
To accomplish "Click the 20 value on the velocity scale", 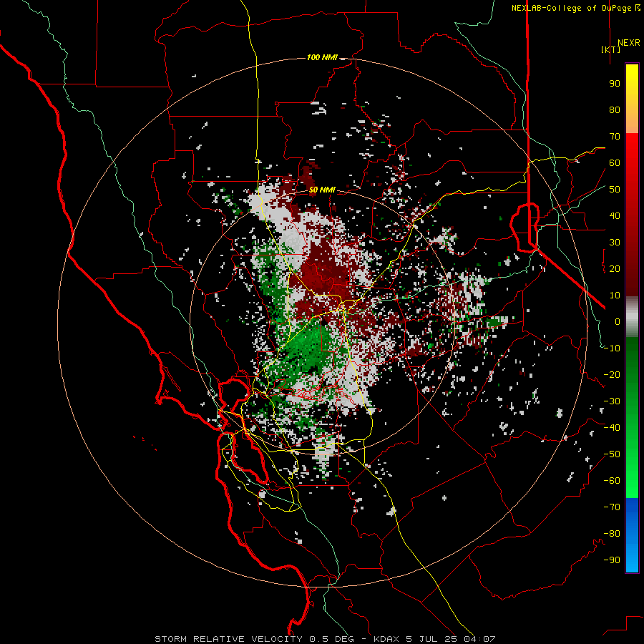I will point(615,269).
